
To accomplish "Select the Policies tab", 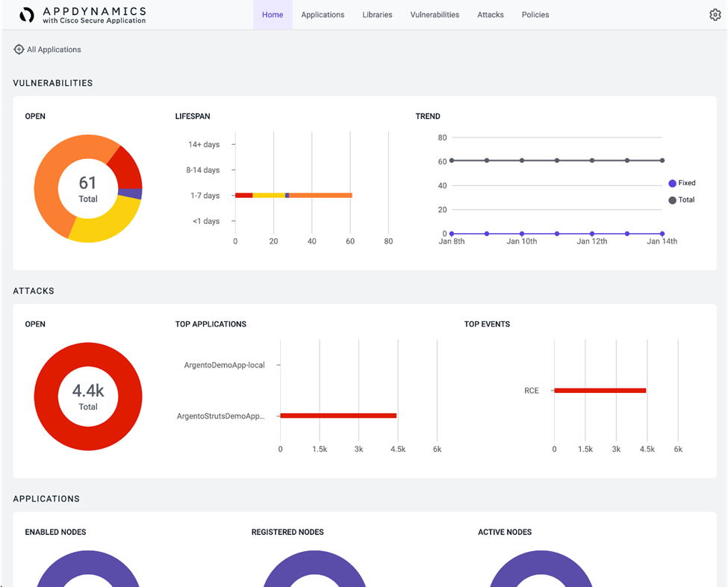I will pyautogui.click(x=535, y=15).
